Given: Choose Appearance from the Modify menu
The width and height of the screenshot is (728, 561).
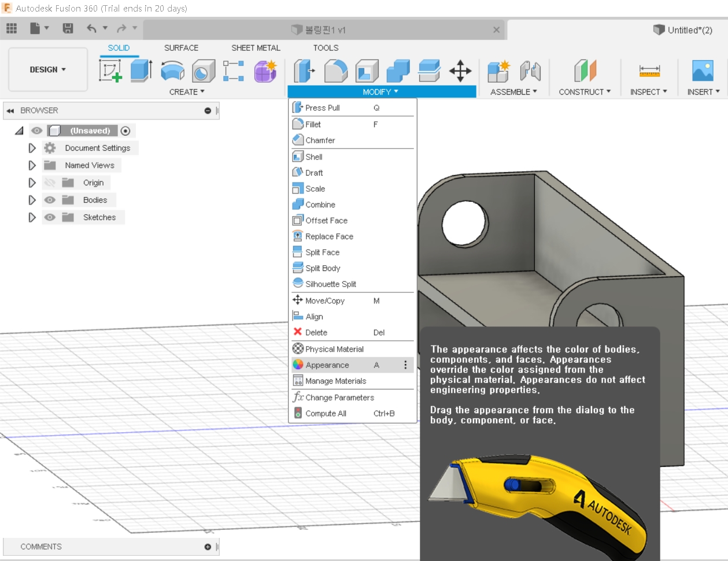Looking at the screenshot, I should [x=353, y=365].
